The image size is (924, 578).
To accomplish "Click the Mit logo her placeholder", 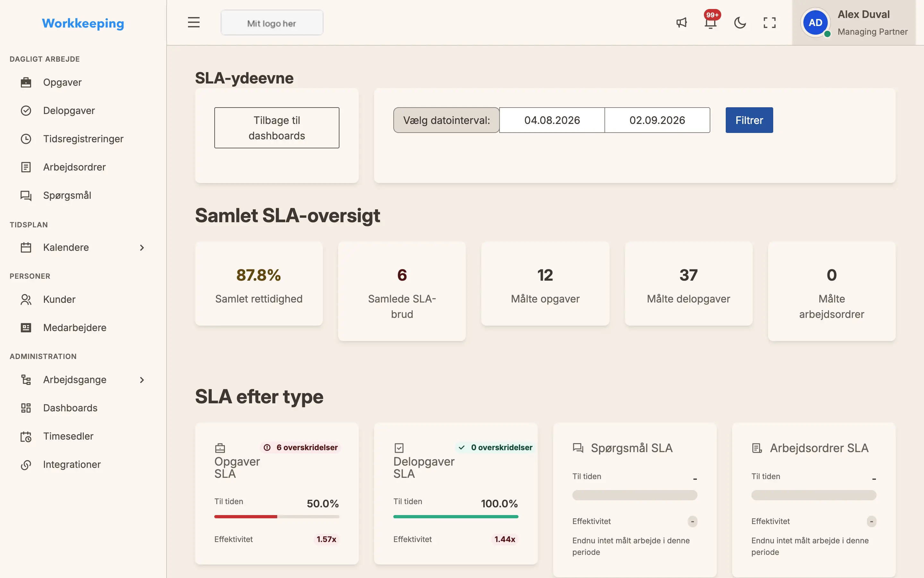I will coord(272,23).
